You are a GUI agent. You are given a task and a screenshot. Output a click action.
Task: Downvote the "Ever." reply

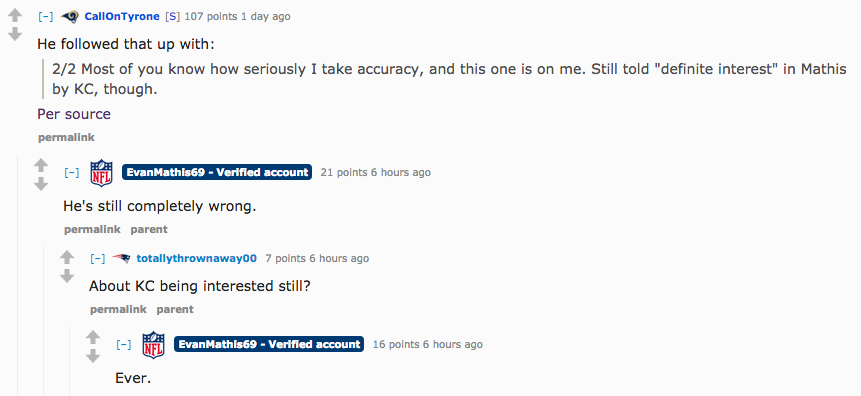pyautogui.click(x=93, y=355)
